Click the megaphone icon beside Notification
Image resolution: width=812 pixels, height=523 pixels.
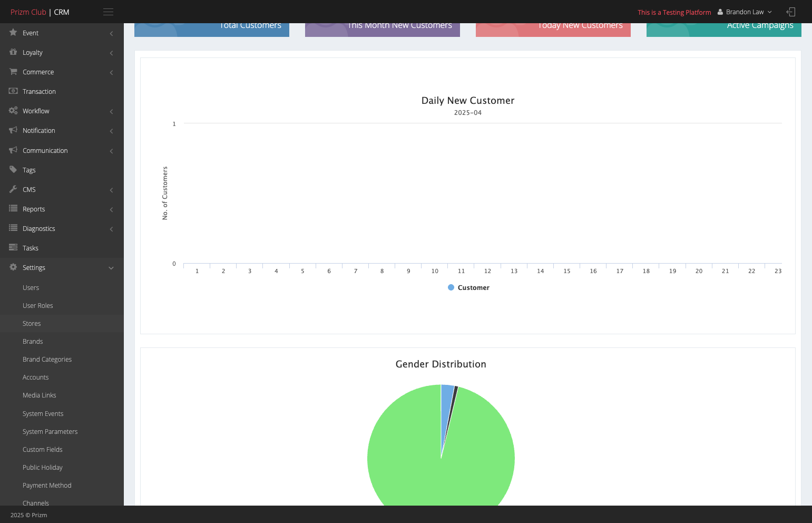click(x=13, y=130)
